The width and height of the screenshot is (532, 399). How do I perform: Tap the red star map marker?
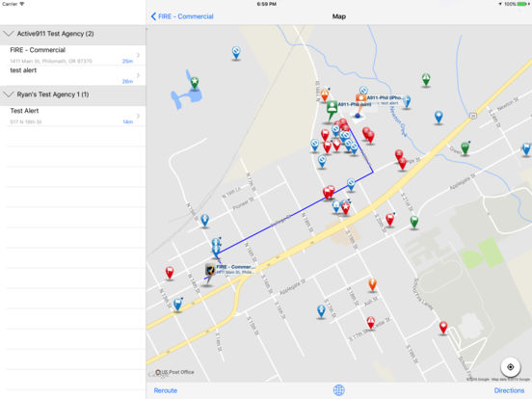(x=345, y=207)
